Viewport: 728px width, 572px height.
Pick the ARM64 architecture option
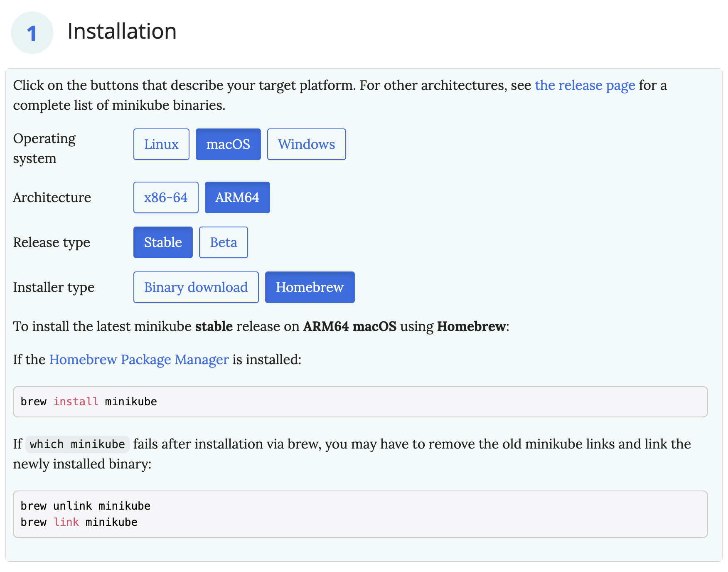click(237, 197)
